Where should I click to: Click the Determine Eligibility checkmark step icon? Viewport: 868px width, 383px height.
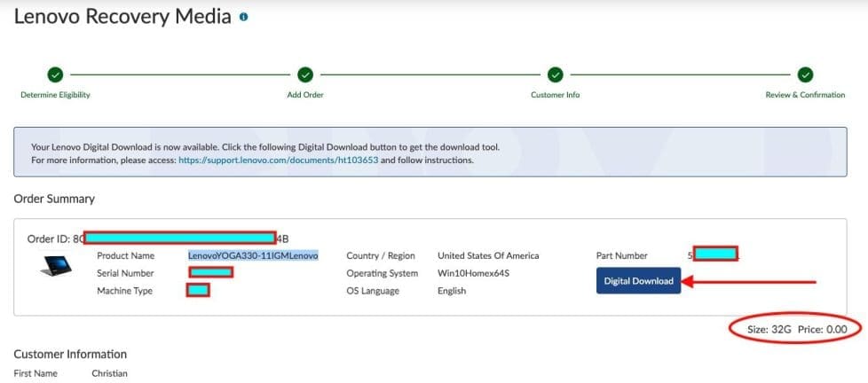(55, 75)
